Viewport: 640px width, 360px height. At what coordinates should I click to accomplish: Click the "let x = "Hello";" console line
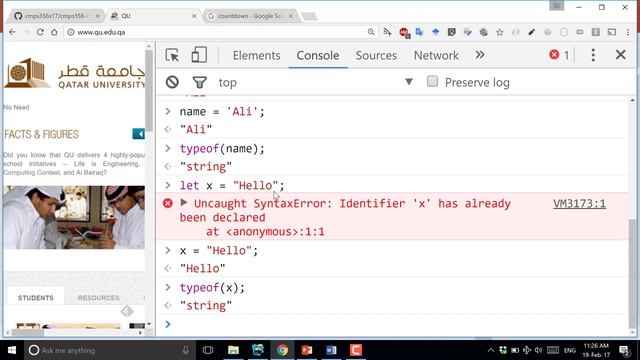(232, 185)
